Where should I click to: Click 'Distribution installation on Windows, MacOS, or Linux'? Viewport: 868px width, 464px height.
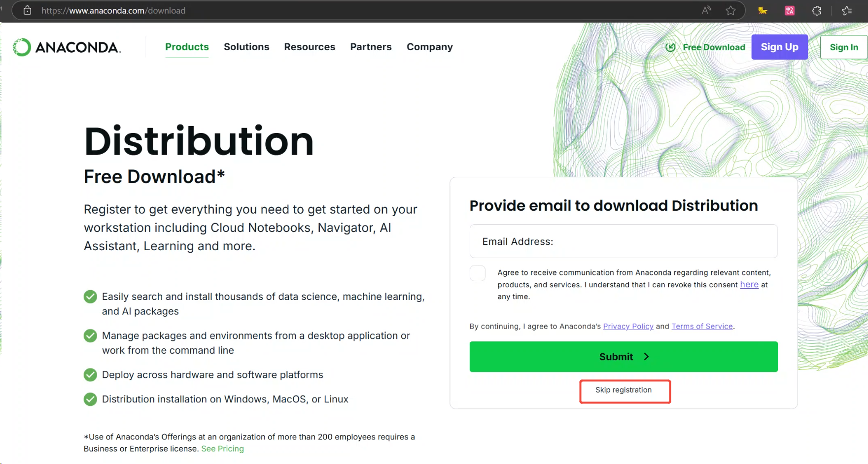[x=225, y=399]
